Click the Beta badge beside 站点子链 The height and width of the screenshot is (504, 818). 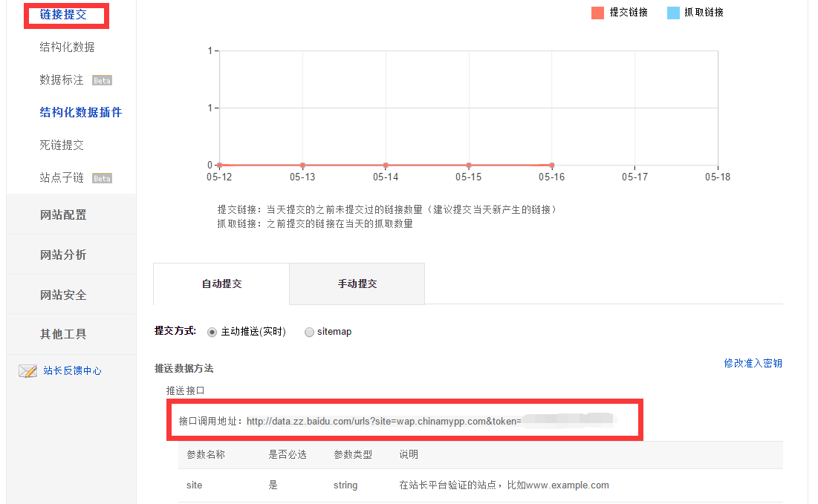(x=102, y=178)
